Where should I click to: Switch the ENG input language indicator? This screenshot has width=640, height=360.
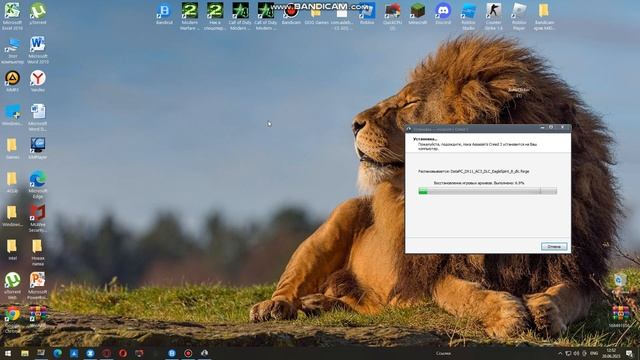click(594, 353)
